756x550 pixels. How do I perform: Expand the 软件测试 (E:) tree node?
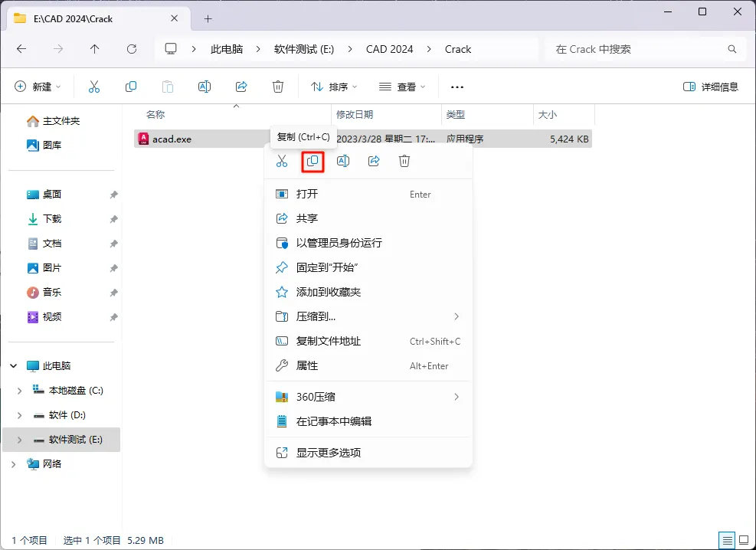click(19, 440)
